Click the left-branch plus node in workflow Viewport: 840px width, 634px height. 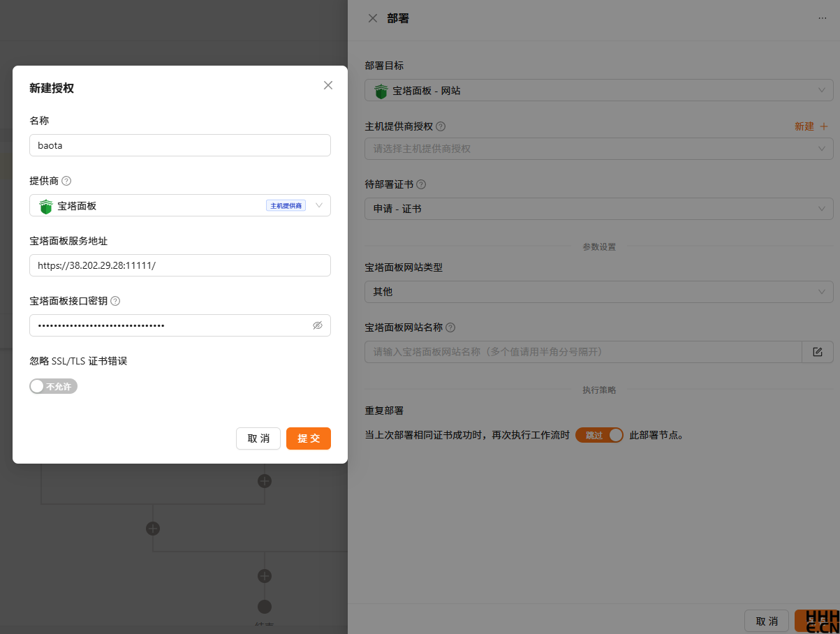click(x=153, y=529)
